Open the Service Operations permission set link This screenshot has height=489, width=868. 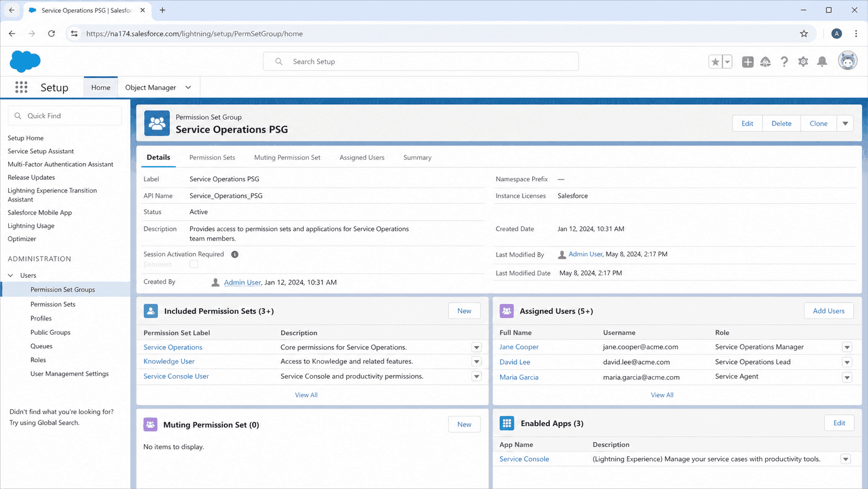pos(173,347)
